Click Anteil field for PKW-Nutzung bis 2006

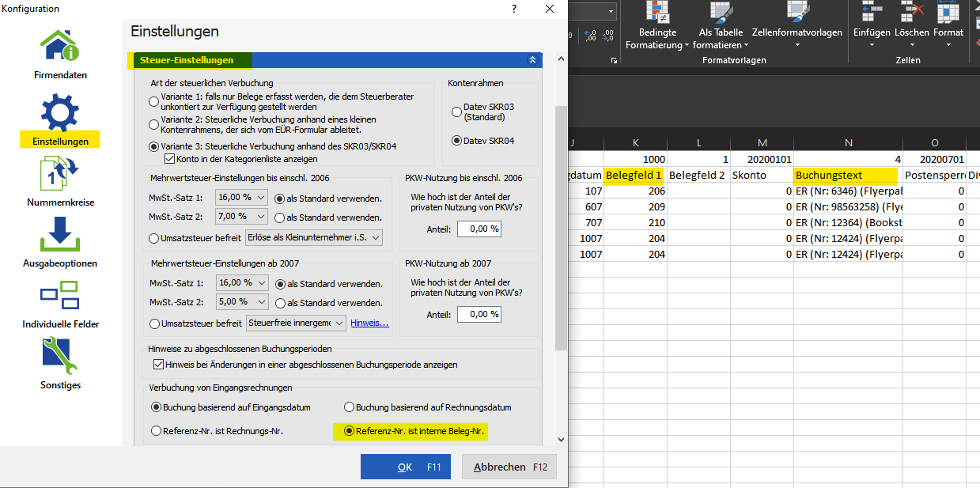479,229
